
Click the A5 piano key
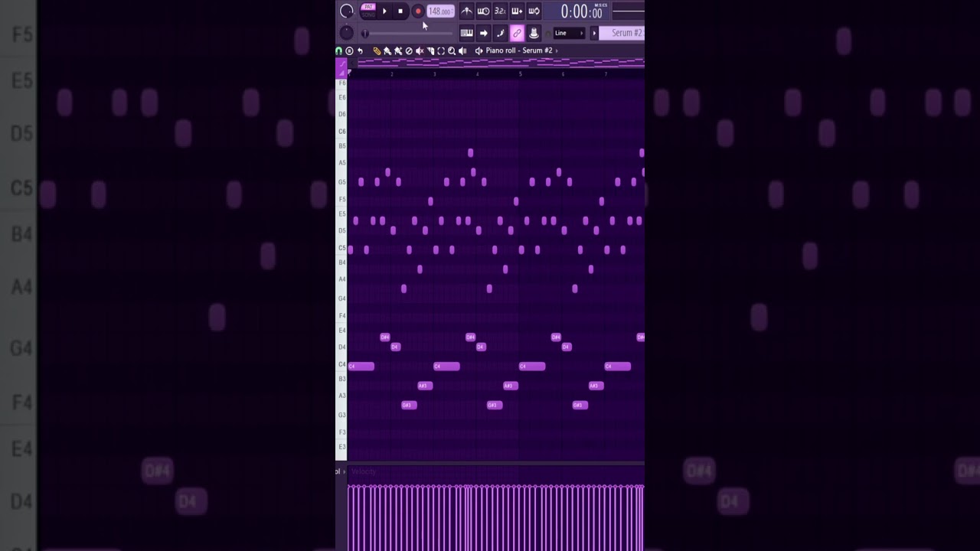pos(341,163)
